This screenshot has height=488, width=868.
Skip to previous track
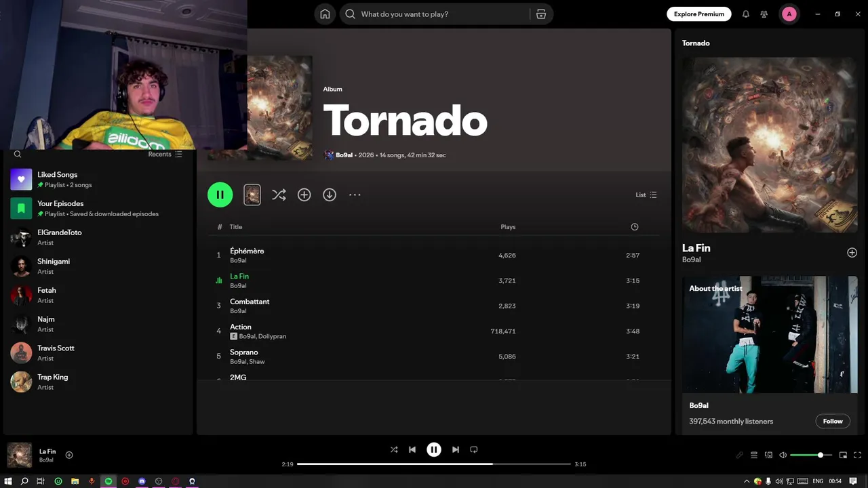(412, 449)
